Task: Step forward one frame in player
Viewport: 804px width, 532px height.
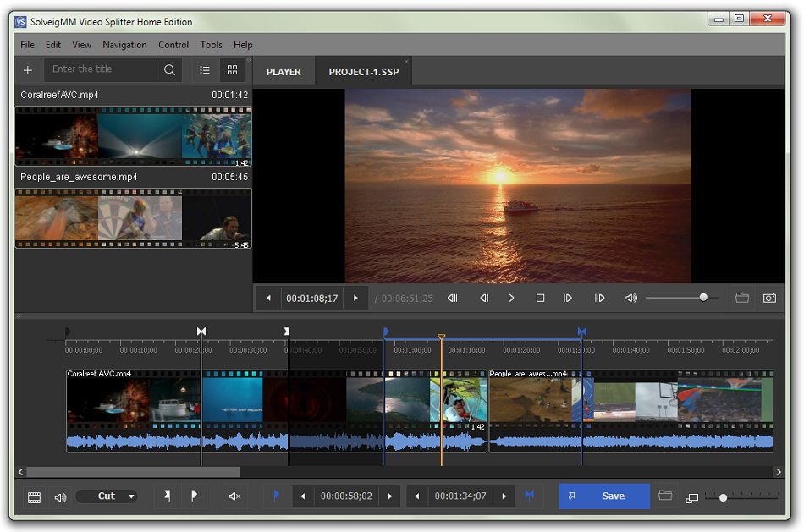Action: point(568,298)
